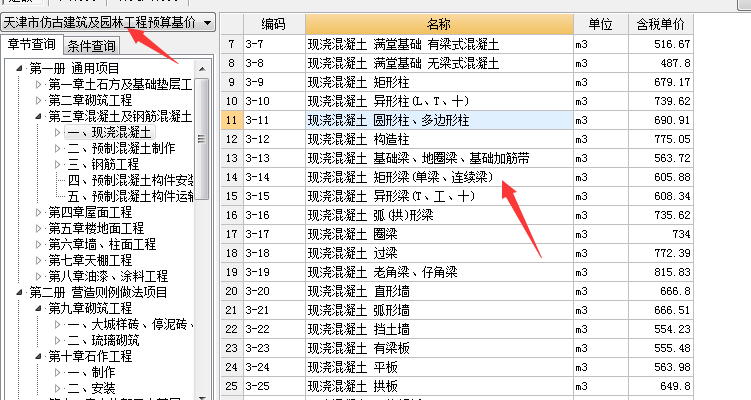Image resolution: width=751 pixels, height=400 pixels.
Task: Select 二、安装 under 第十章石作工程
Action: click(x=91, y=388)
